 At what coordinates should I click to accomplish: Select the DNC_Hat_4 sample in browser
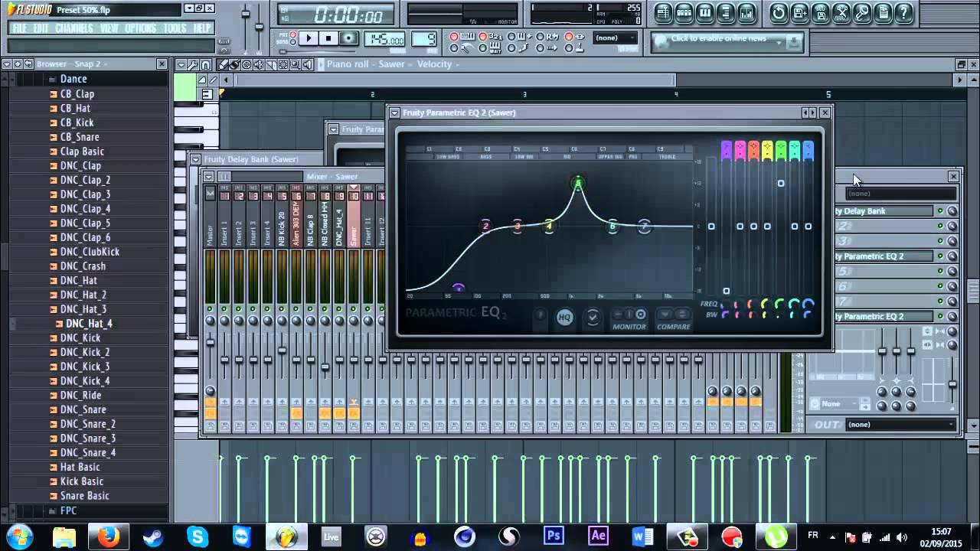(89, 324)
